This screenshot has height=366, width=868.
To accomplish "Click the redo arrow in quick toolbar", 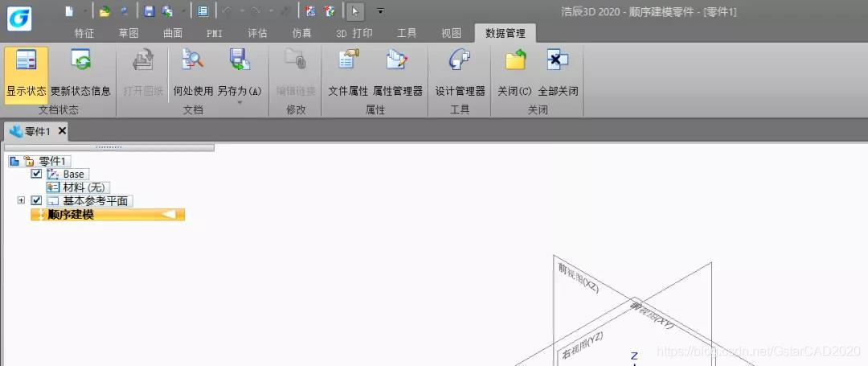I will (256, 11).
